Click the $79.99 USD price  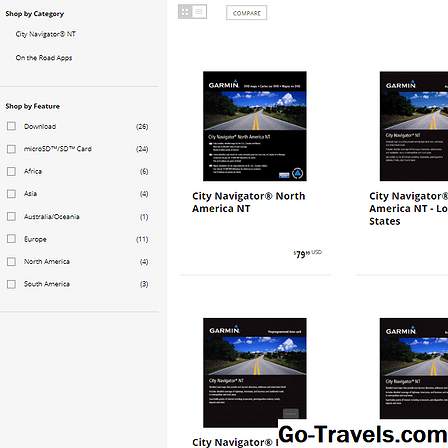(307, 254)
